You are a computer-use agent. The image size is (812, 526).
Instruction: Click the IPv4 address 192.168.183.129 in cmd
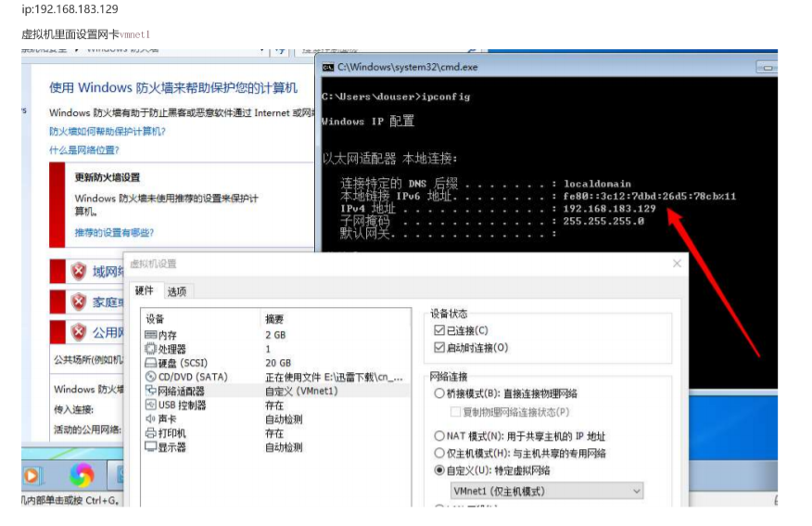pos(610,209)
